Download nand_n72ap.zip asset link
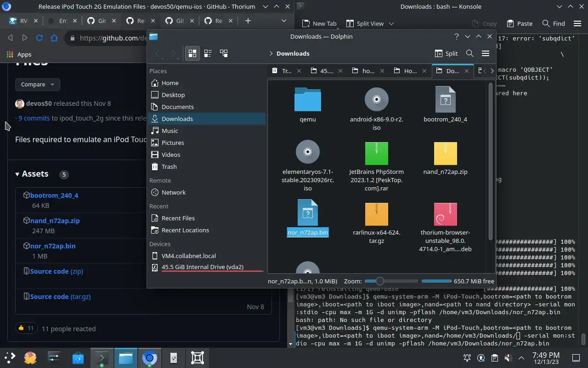Viewport: 588px width, 368px height. pyautogui.click(x=55, y=220)
